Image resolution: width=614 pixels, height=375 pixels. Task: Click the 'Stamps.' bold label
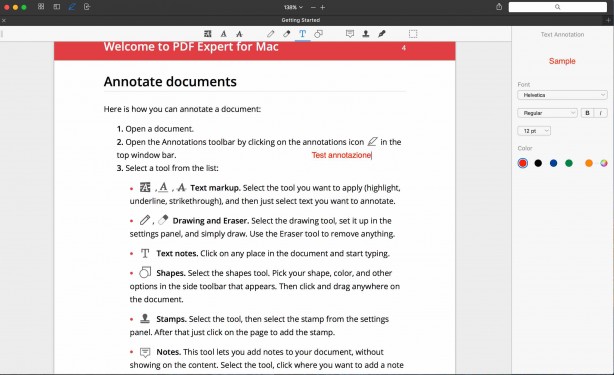pos(171,319)
